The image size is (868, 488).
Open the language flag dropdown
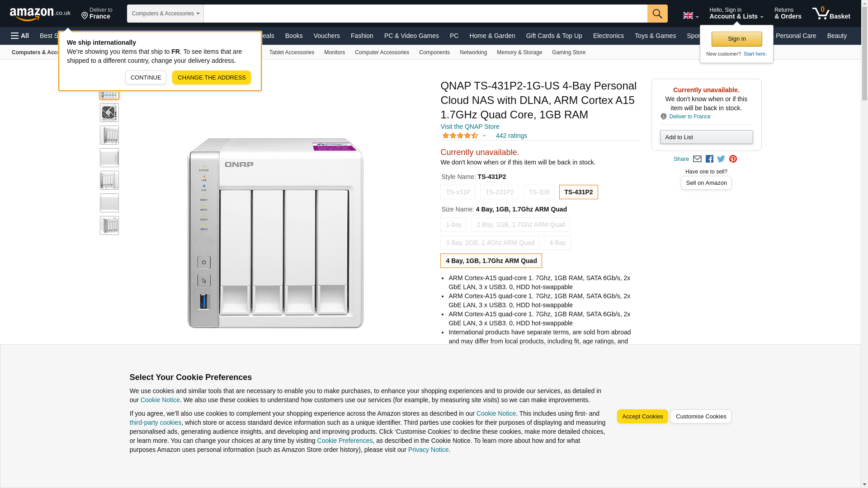point(690,15)
